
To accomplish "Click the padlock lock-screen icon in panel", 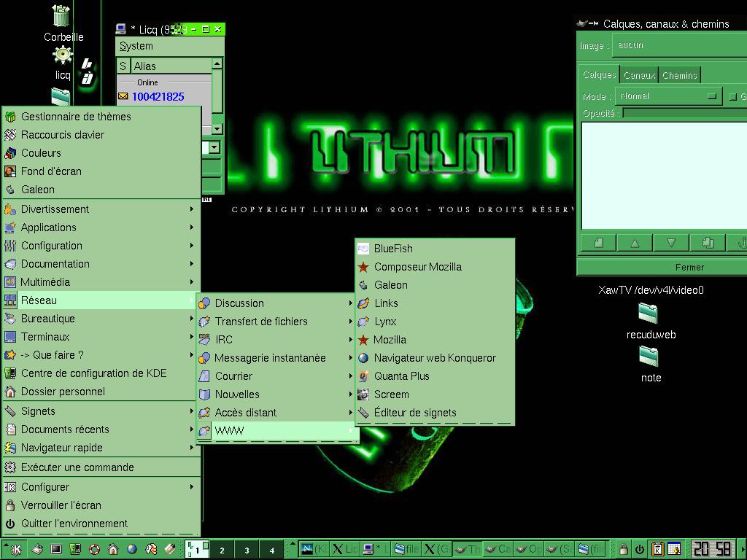I will (x=623, y=550).
